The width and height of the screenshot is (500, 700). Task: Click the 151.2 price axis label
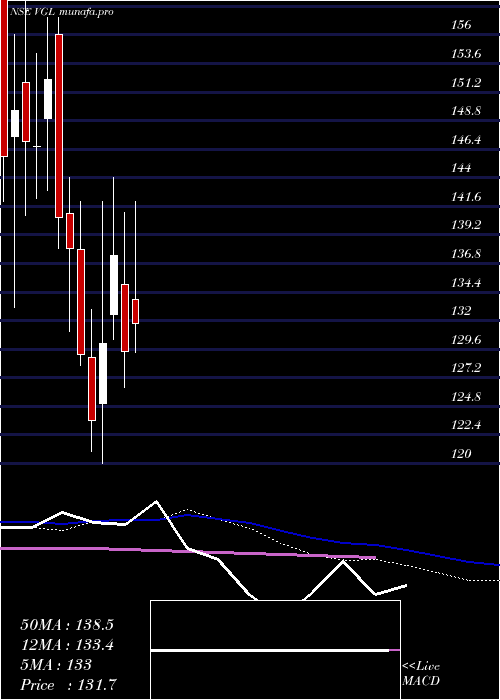tap(466, 83)
